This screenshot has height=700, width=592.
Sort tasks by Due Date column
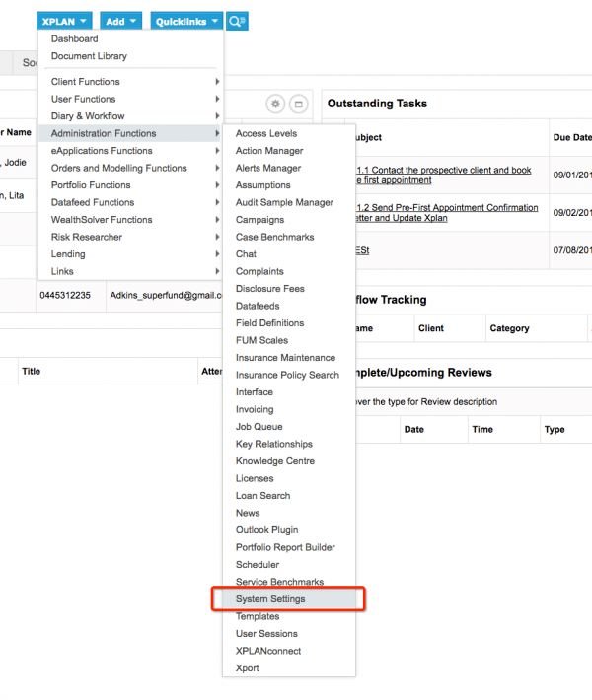572,137
